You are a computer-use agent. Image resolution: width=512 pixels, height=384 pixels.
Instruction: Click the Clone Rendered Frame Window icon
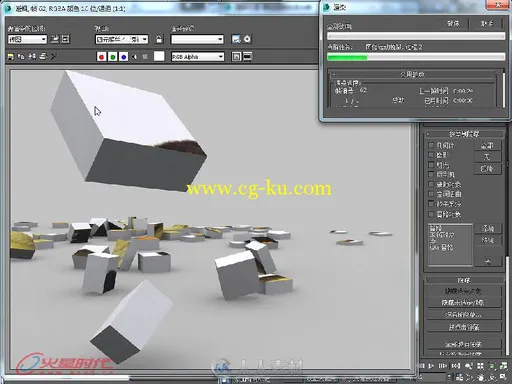coord(32,57)
